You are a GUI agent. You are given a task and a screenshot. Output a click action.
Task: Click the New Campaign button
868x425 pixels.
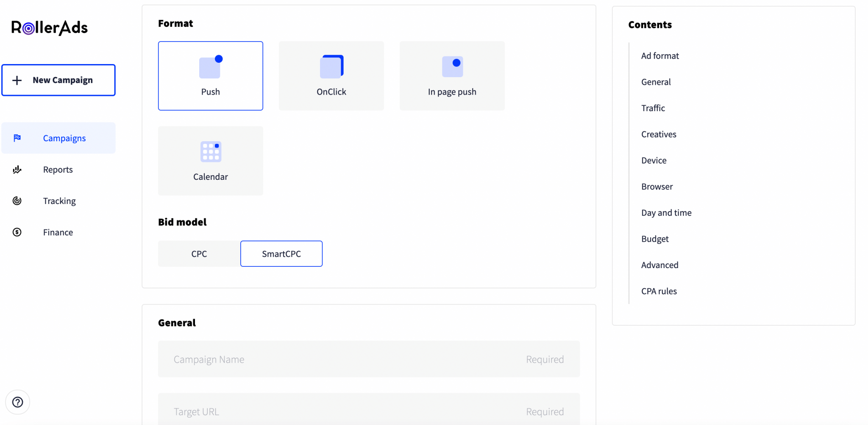[58, 80]
